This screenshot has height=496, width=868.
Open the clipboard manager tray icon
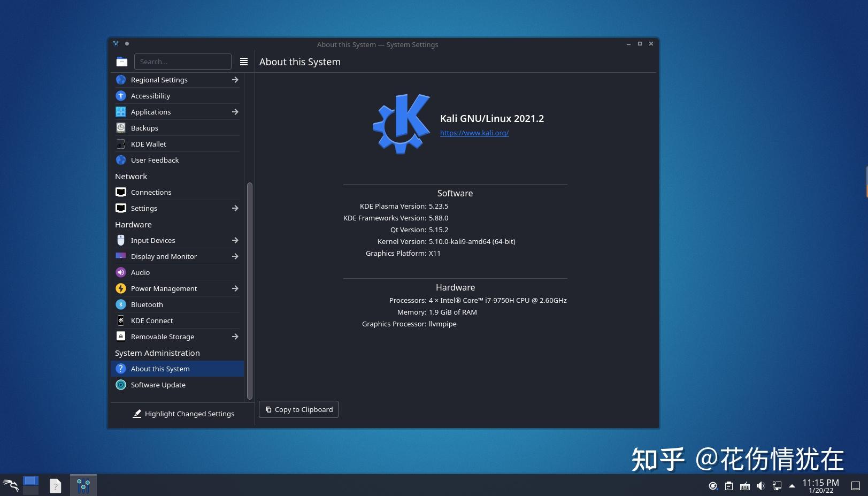pos(729,485)
